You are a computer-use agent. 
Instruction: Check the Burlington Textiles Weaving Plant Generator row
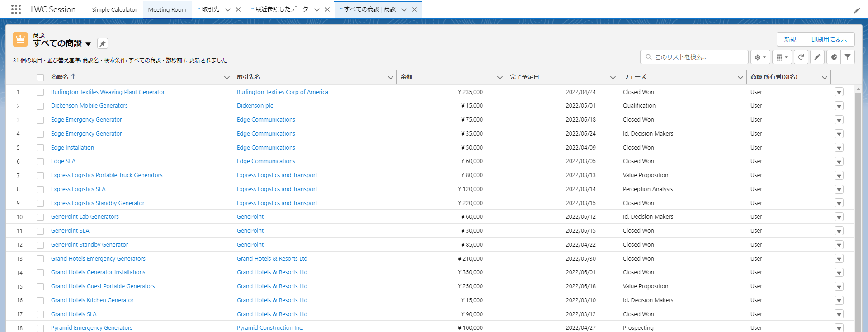[40, 92]
